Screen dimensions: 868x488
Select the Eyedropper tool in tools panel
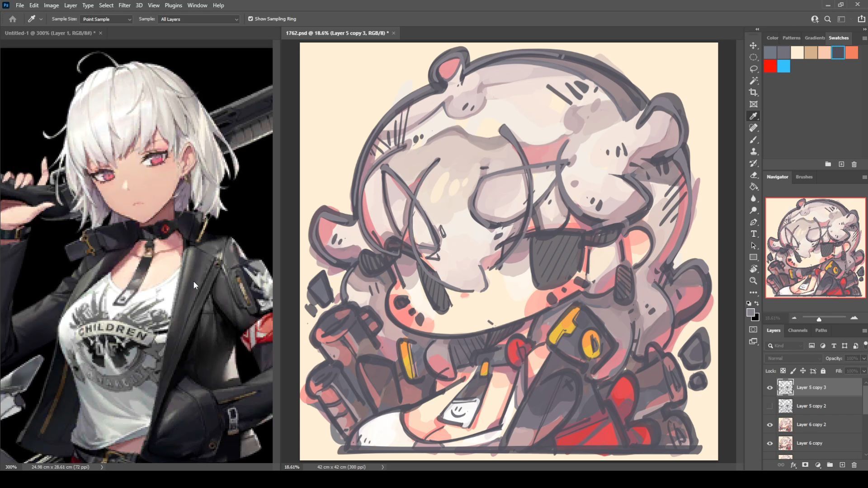[x=754, y=116]
